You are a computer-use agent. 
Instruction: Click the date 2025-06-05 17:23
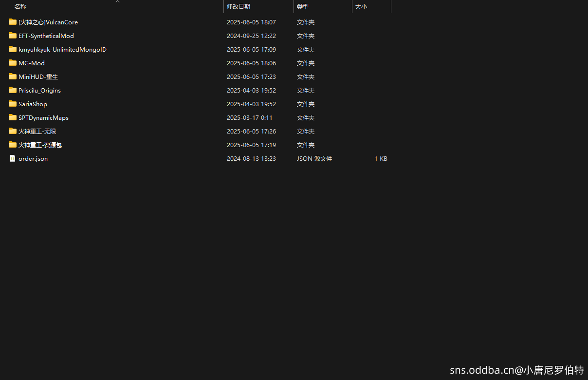pyautogui.click(x=251, y=76)
